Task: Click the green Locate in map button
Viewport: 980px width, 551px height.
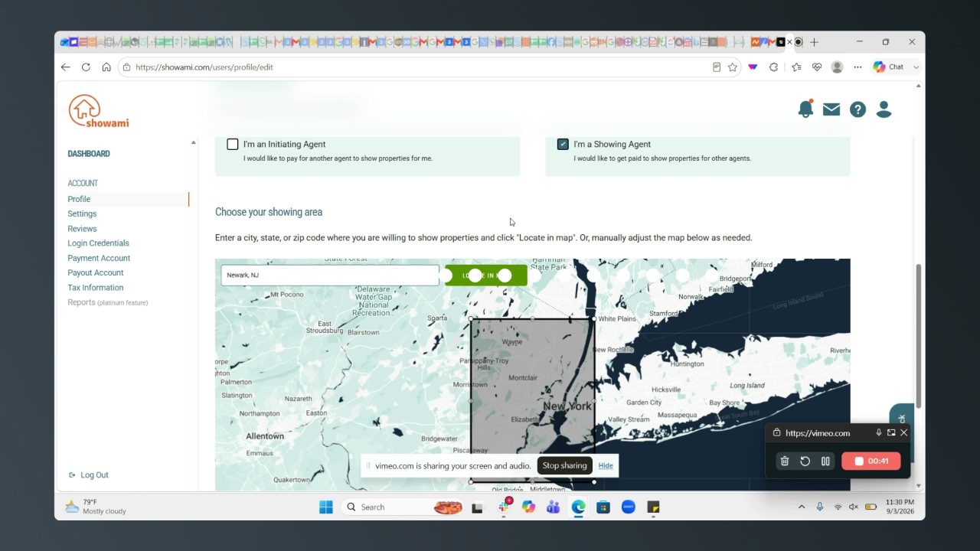Action: (486, 275)
